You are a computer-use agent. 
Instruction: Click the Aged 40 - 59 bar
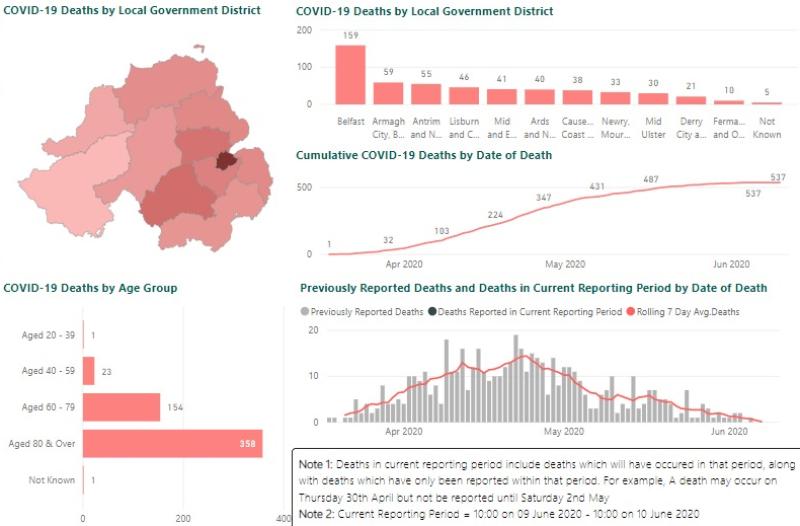coord(89,371)
